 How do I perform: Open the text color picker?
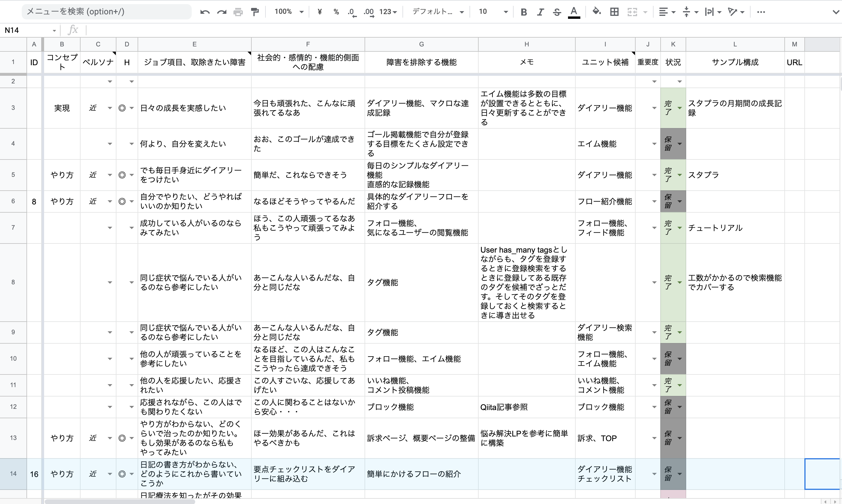pyautogui.click(x=574, y=12)
